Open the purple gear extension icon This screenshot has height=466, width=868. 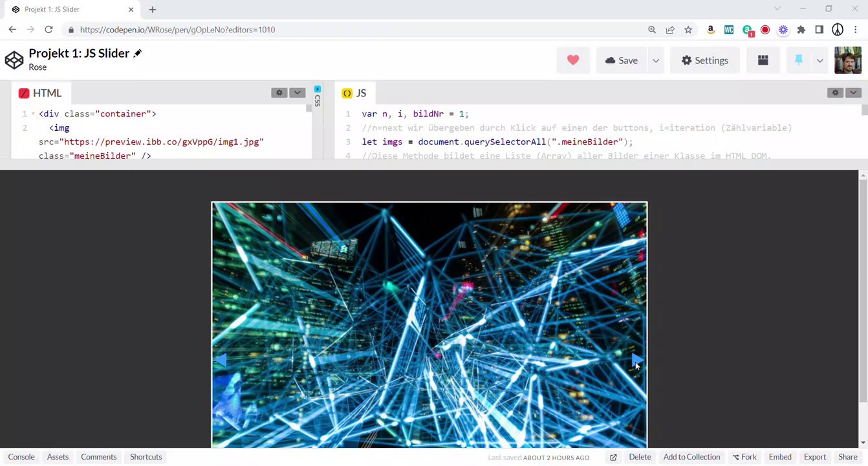coord(783,30)
